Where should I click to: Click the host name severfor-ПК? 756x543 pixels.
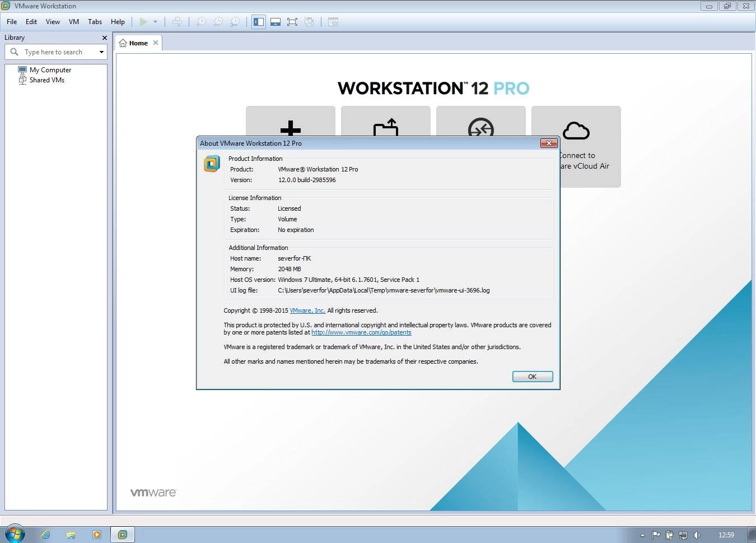pyautogui.click(x=295, y=258)
